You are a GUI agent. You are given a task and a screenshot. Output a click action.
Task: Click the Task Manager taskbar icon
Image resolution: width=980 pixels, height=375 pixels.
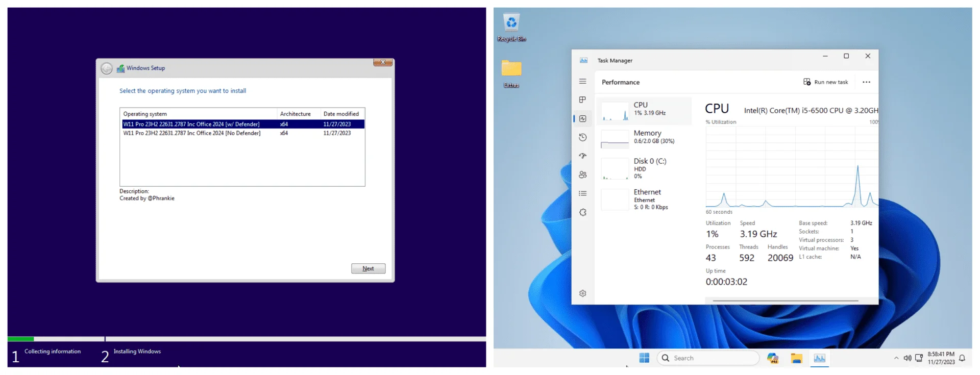tap(820, 358)
